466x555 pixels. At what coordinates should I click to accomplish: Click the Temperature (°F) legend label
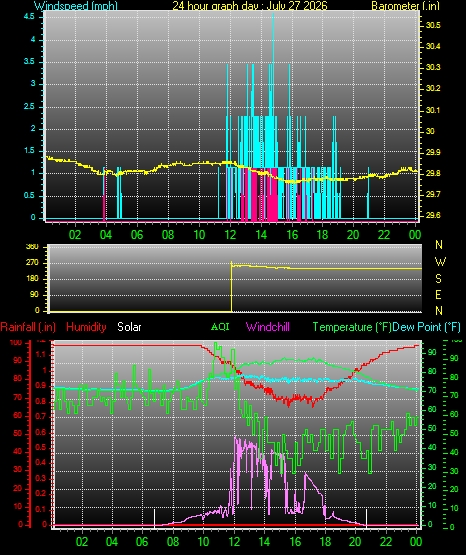pos(352,327)
